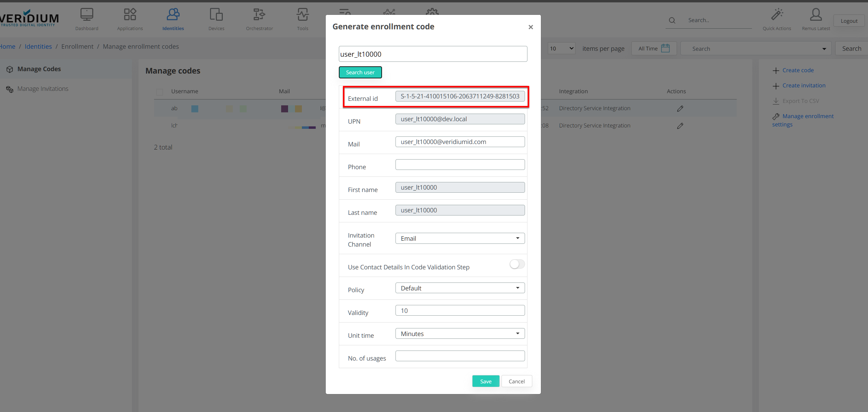The image size is (868, 412).
Task: Tick the select-all checkbox beside Username
Action: tap(160, 92)
